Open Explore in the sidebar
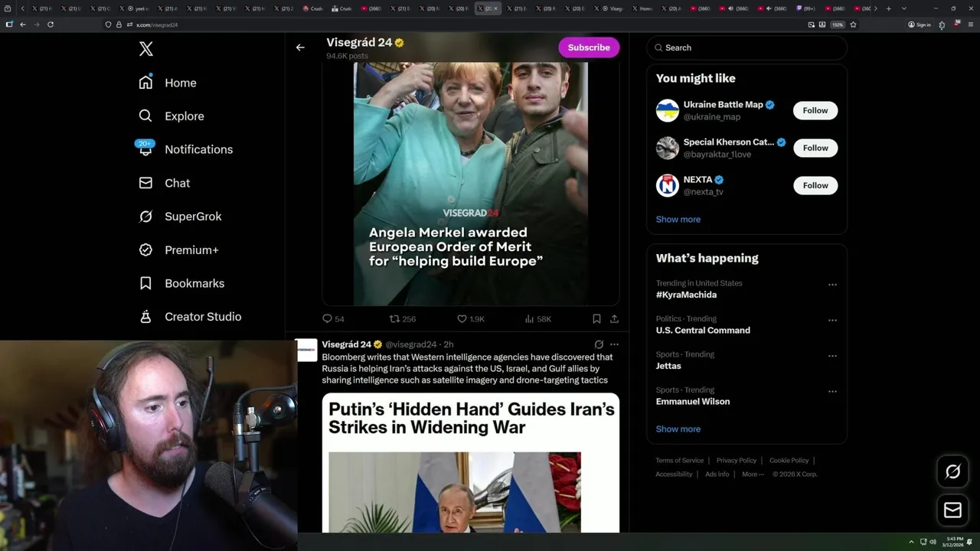The height and width of the screenshot is (551, 980). click(171, 116)
